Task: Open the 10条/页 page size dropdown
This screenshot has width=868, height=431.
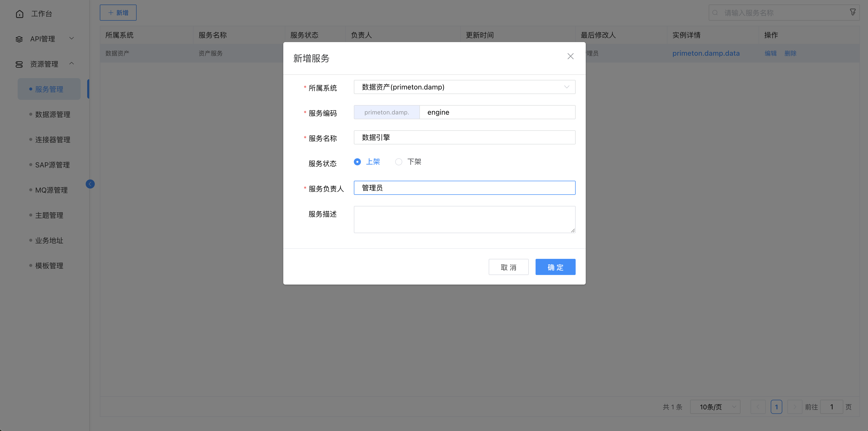Action: tap(715, 407)
